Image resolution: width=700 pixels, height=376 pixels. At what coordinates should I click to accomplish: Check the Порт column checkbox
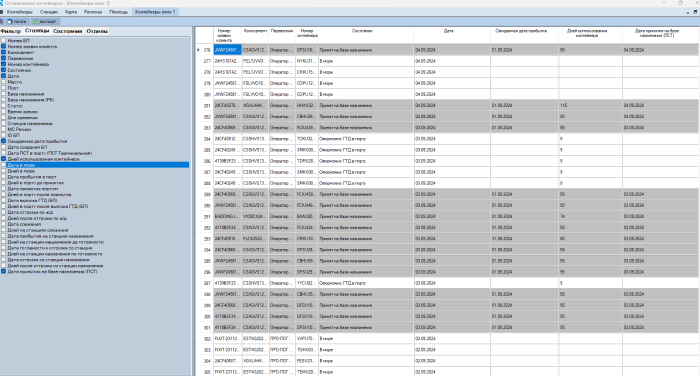point(4,88)
